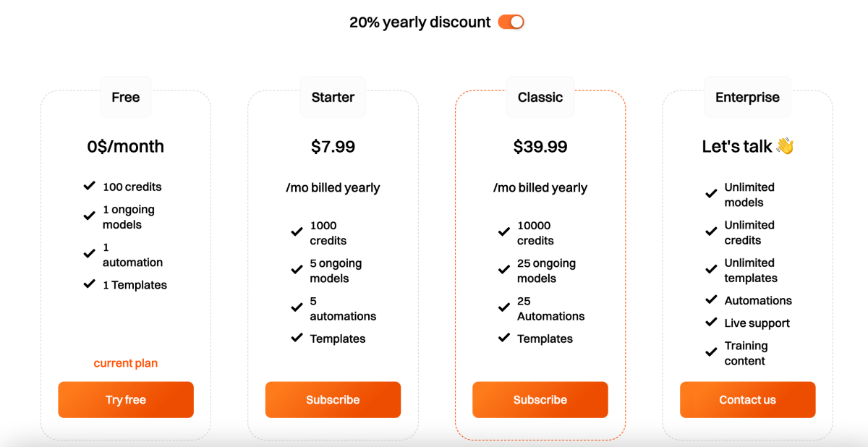Click checkmark next to 100 credits
Image resolution: width=868 pixels, height=447 pixels.
tap(89, 186)
